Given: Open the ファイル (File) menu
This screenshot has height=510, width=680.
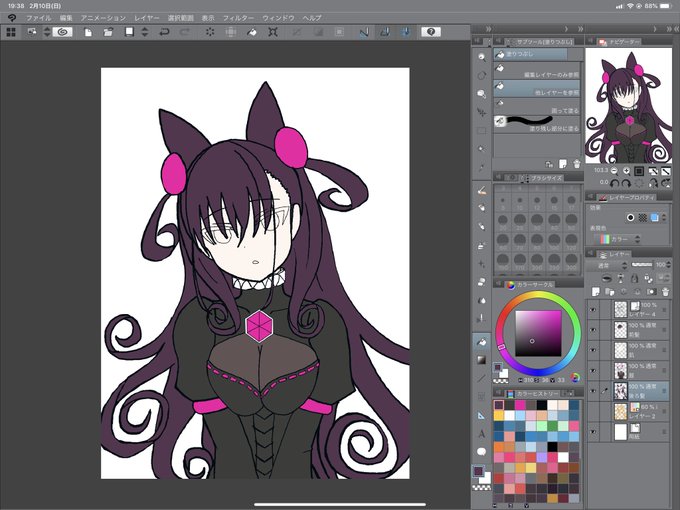Looking at the screenshot, I should [x=38, y=18].
